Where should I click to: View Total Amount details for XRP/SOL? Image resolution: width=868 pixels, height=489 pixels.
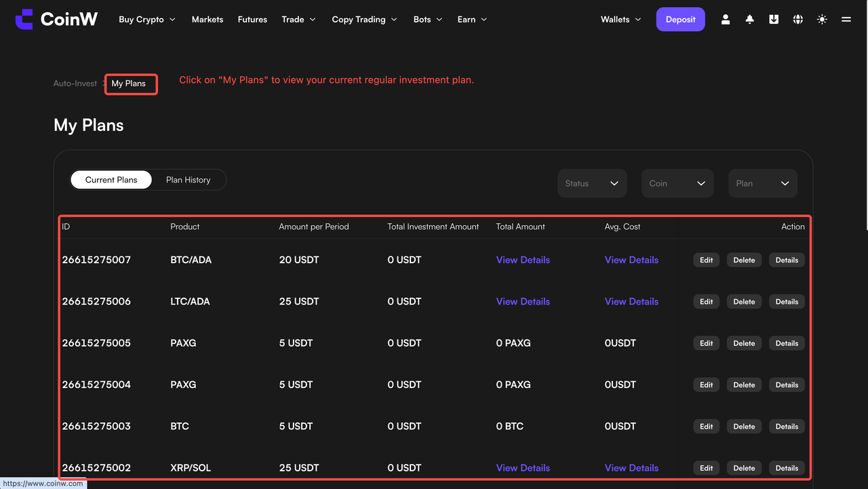pos(523,468)
